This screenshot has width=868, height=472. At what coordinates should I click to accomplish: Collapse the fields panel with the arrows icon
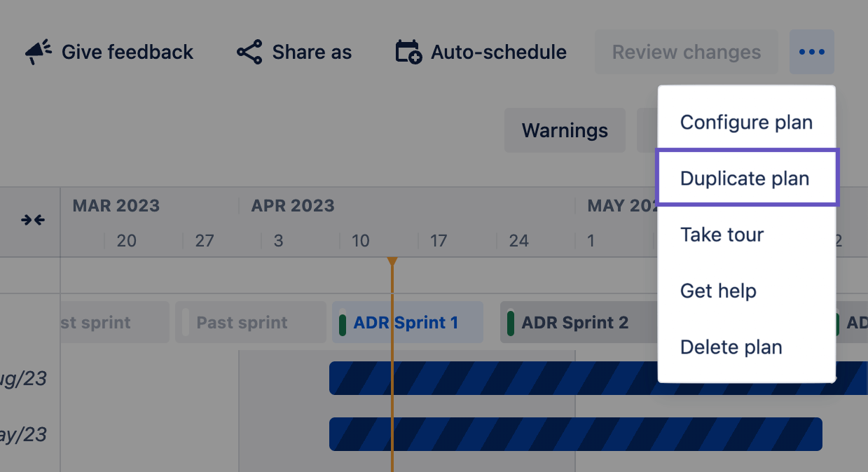point(32,220)
